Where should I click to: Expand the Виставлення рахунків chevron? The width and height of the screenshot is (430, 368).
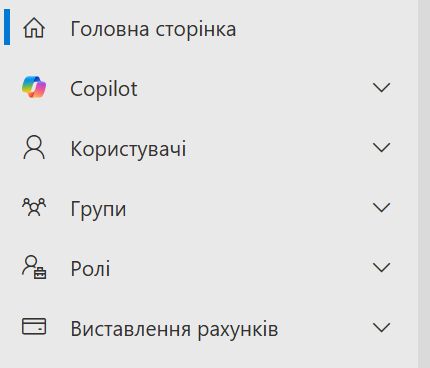[x=381, y=327]
